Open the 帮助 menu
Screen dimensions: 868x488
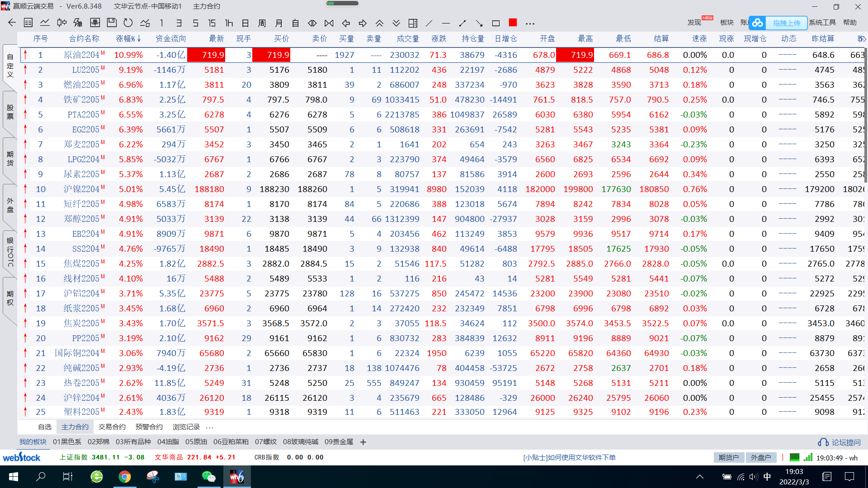[850, 23]
